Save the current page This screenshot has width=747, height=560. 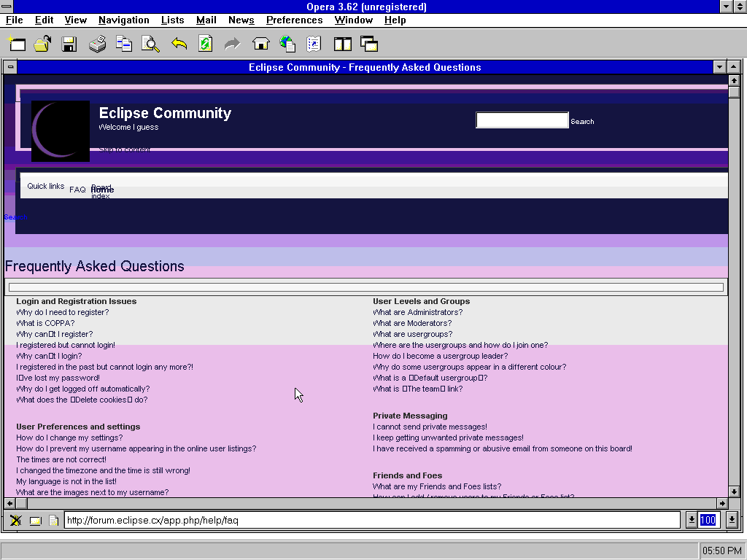pos(69,44)
